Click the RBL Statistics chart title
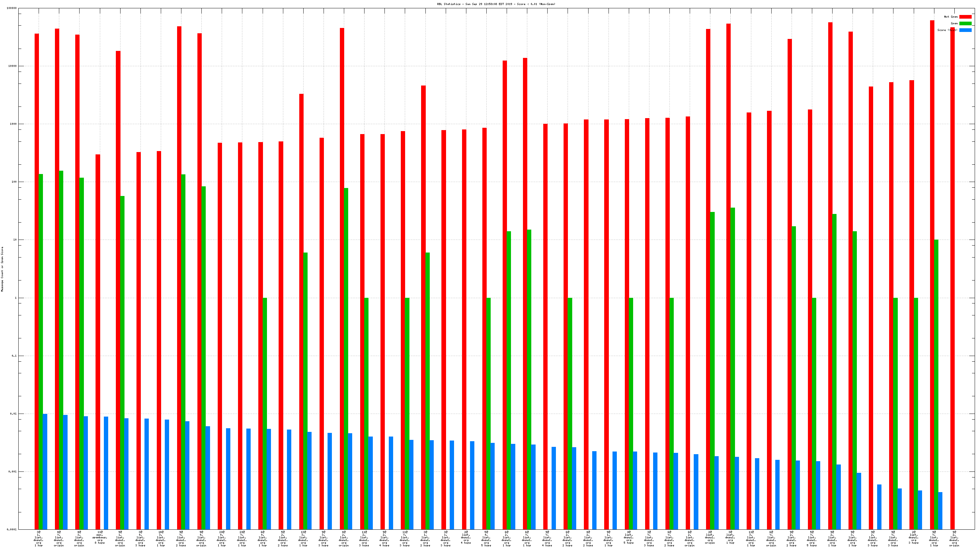 click(496, 4)
